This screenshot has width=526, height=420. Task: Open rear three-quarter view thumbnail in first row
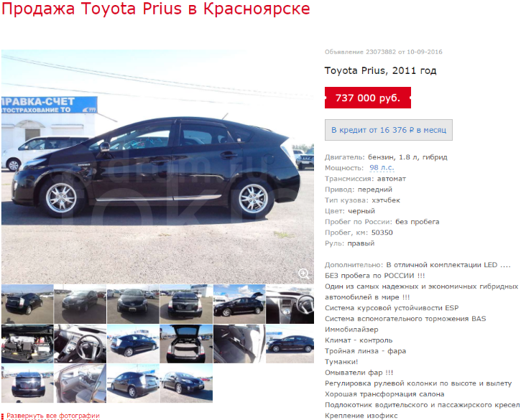[x=27, y=304]
